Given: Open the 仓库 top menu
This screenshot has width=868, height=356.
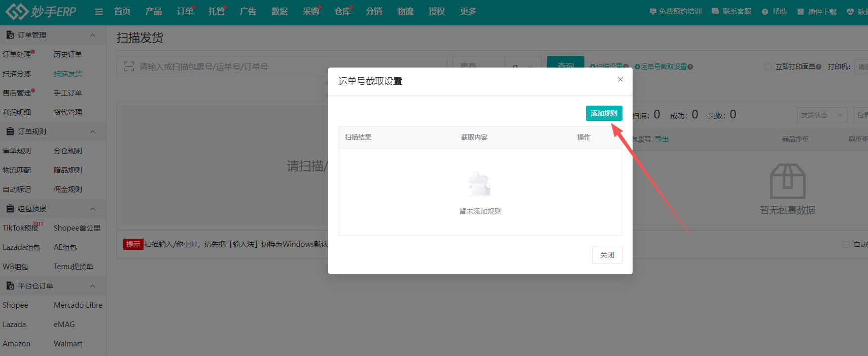Looking at the screenshot, I should [342, 12].
